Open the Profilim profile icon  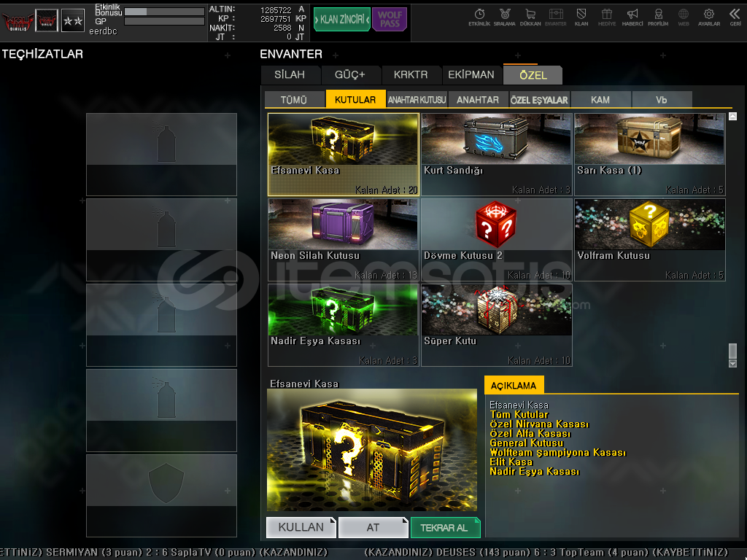pyautogui.click(x=658, y=17)
